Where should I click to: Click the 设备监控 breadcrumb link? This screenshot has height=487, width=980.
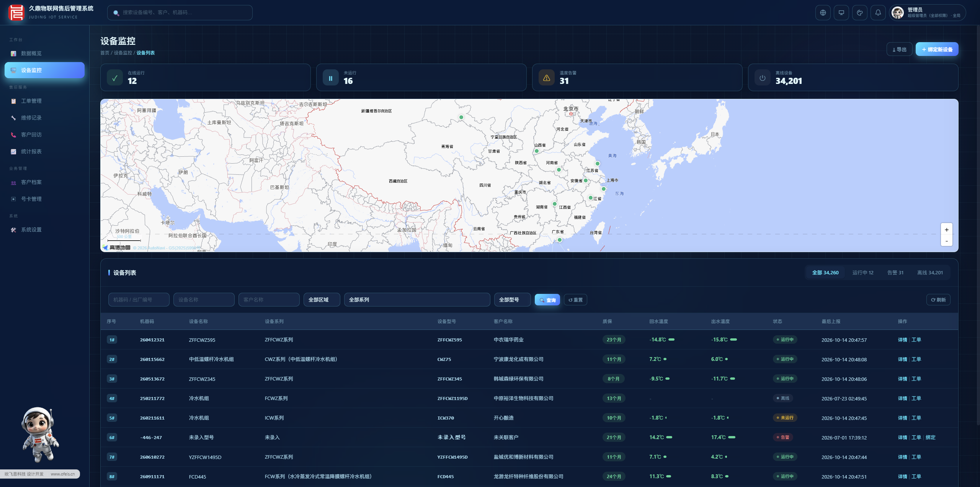(122, 53)
